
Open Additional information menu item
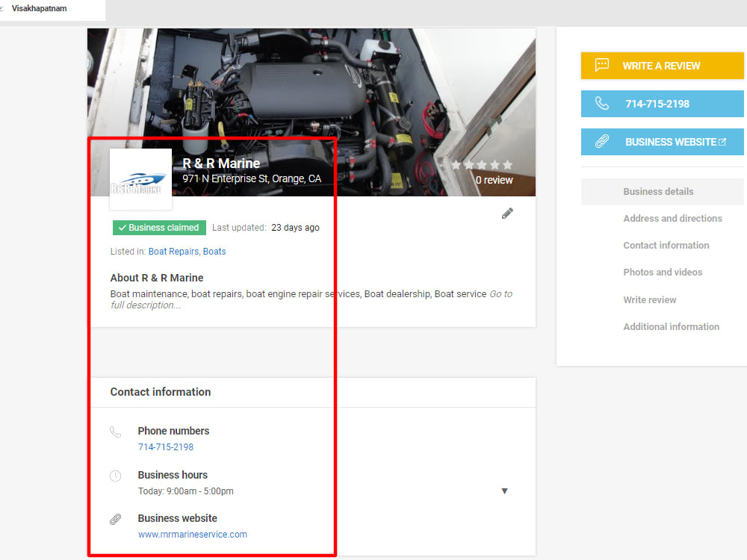672,327
